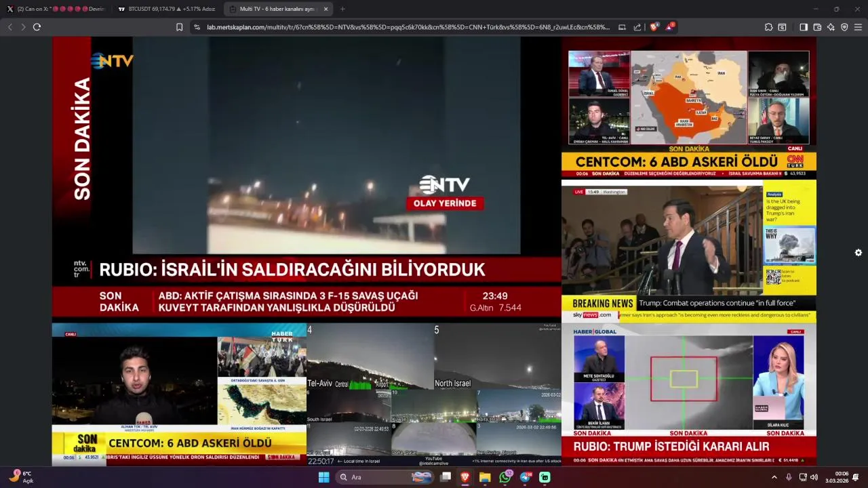Open Telegram from the taskbar

[x=526, y=477]
